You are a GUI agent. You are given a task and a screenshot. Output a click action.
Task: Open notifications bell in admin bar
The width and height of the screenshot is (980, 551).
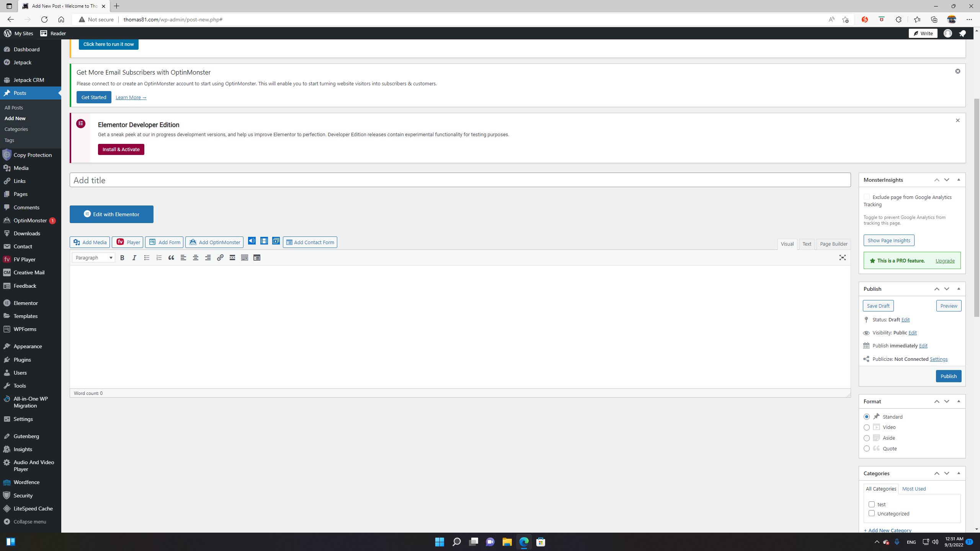pos(962,33)
